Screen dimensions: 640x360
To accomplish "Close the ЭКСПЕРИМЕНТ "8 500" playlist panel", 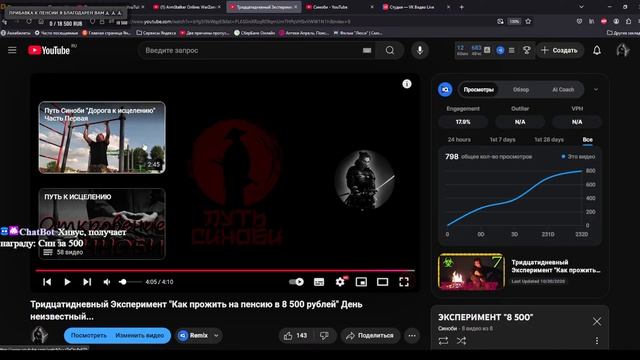I will [597, 322].
